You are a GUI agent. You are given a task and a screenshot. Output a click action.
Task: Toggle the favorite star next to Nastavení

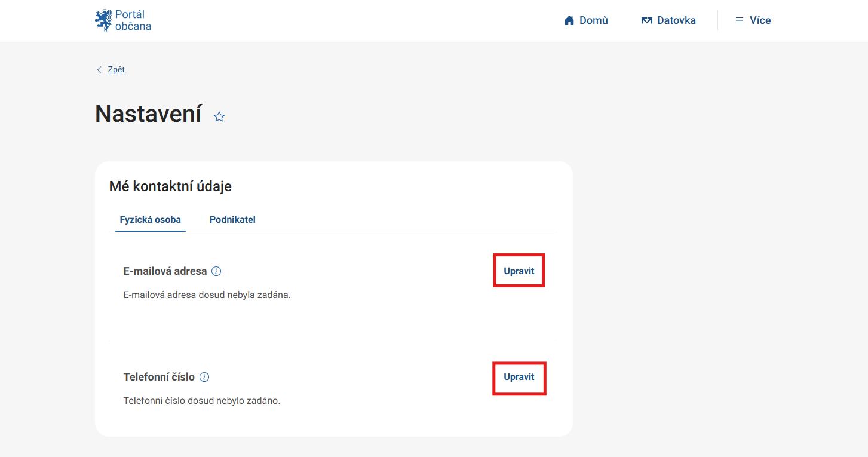[219, 117]
